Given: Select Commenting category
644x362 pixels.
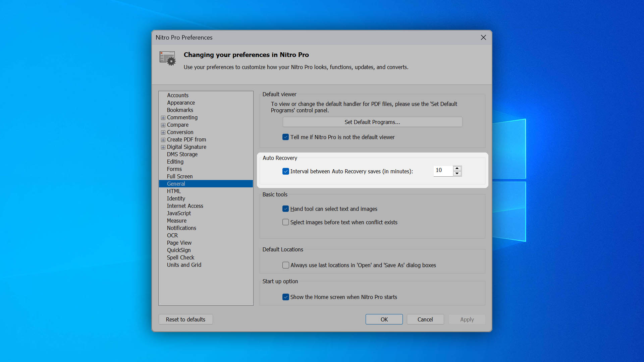Looking at the screenshot, I should [182, 117].
